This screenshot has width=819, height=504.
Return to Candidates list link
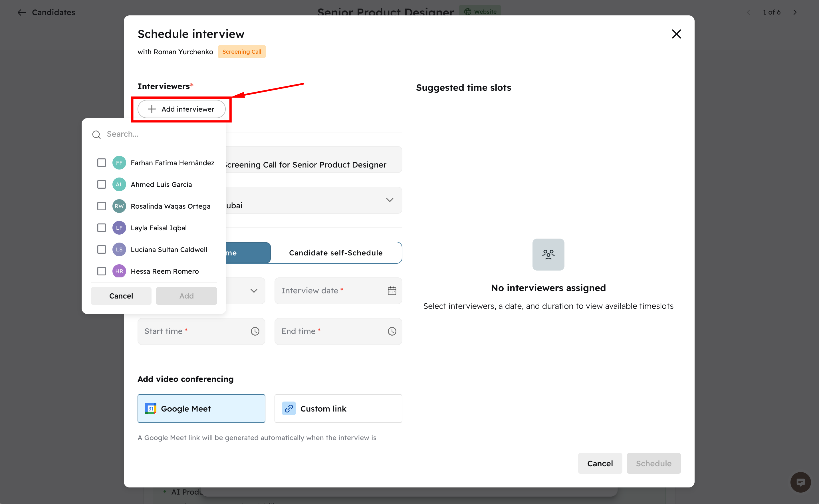click(x=53, y=12)
